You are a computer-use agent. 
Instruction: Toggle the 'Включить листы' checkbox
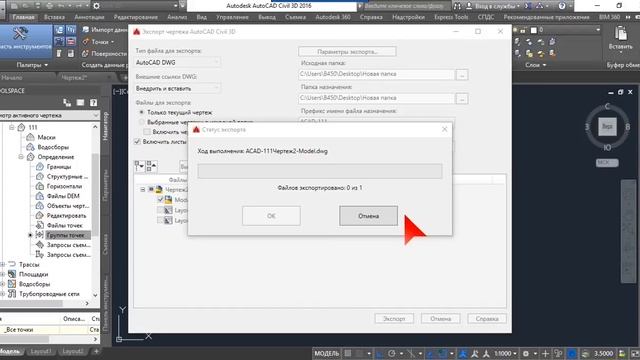137,142
